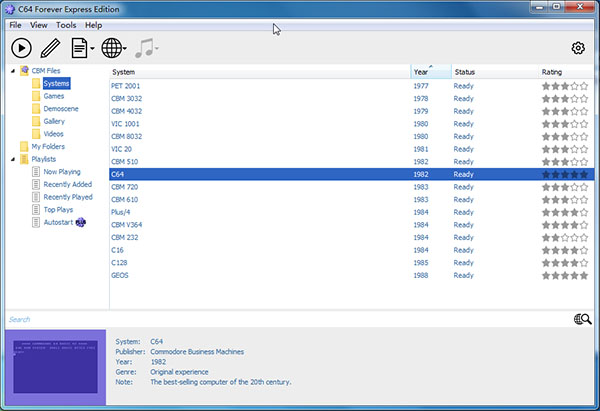Screen dimensions: 600x411
Task: Select My Folders in the tree
Action: (48, 147)
